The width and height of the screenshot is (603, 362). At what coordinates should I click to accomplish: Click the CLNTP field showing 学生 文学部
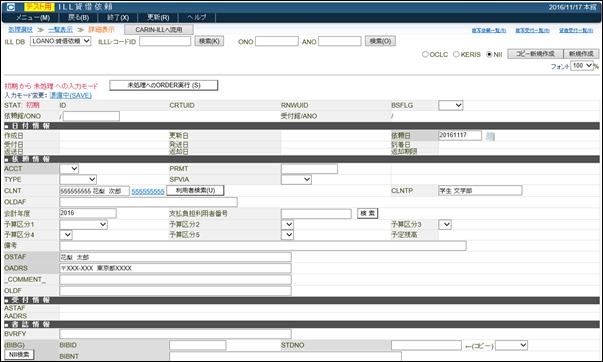point(480,190)
